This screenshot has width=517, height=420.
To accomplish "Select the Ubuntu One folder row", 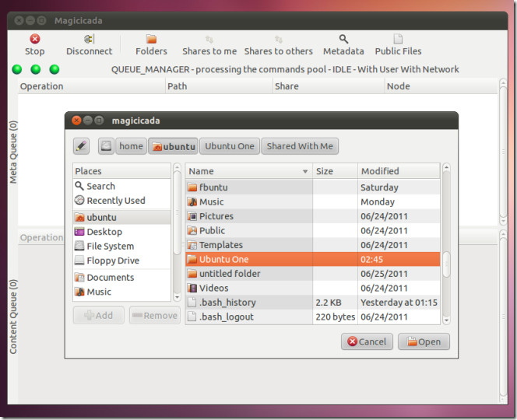I will 312,259.
